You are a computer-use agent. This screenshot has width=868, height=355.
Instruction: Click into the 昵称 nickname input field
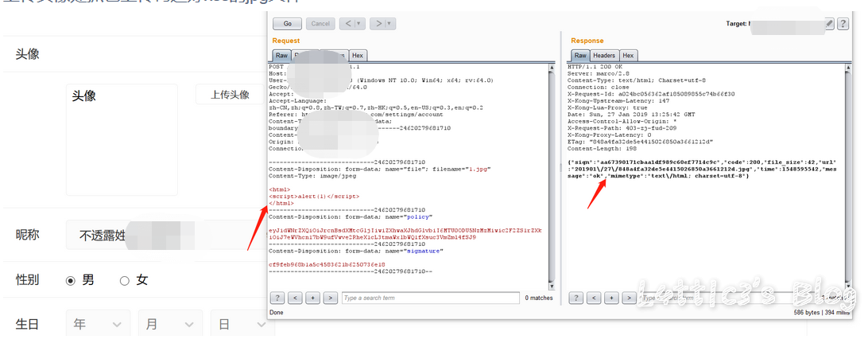click(166, 236)
